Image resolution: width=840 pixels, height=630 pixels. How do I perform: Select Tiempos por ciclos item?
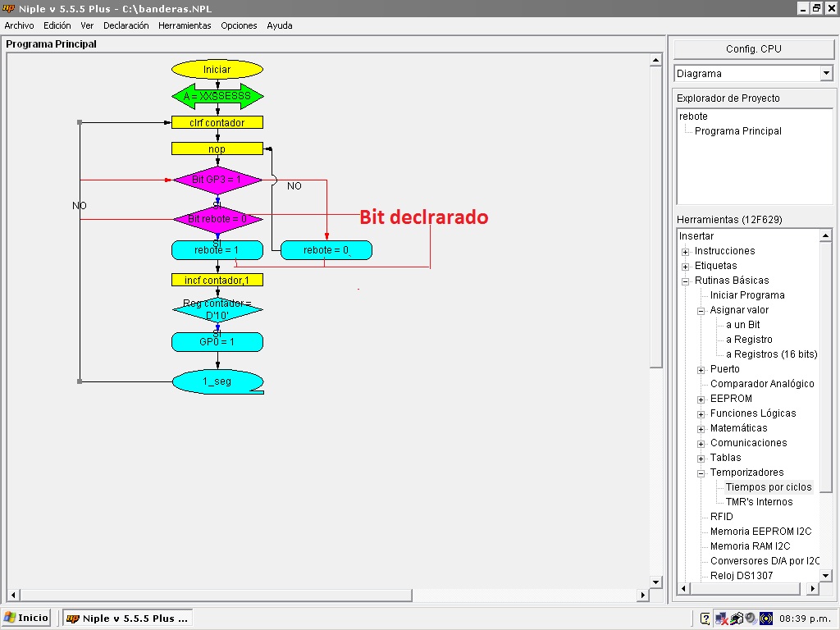coord(769,487)
